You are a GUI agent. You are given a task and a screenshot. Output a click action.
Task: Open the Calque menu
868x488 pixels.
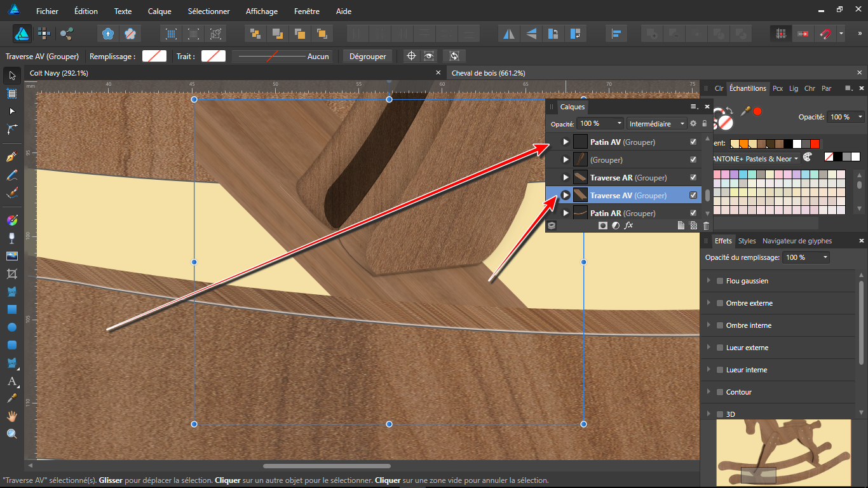click(159, 11)
